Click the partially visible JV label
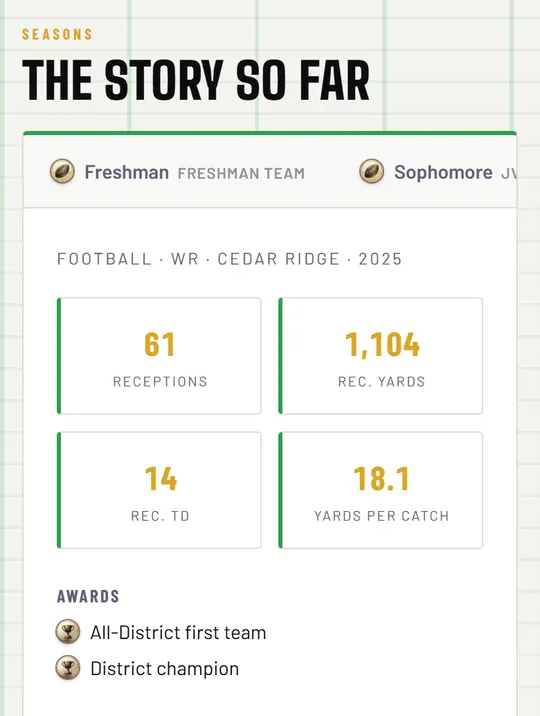Screen dimensions: 540x716 coord(509,174)
